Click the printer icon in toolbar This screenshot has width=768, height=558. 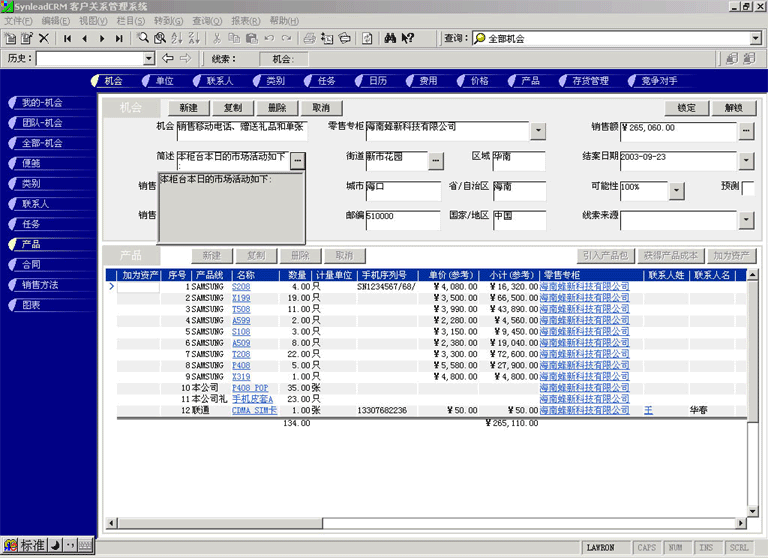pyautogui.click(x=310, y=38)
